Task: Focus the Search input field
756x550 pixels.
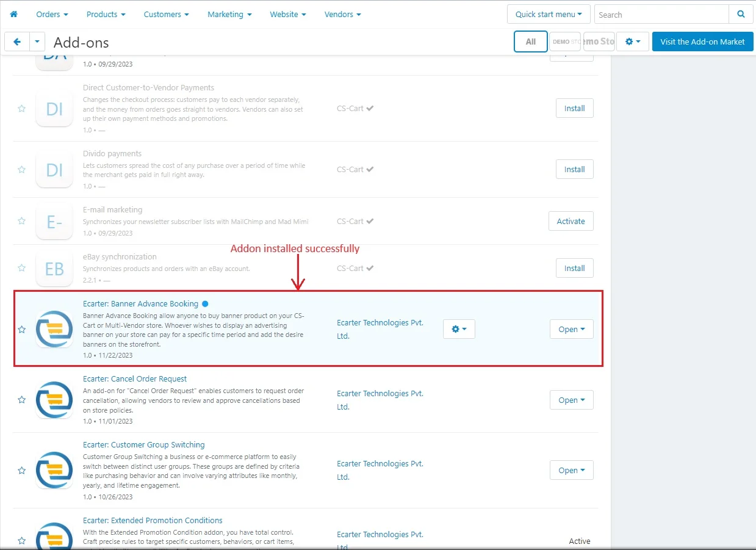Action: pos(661,15)
